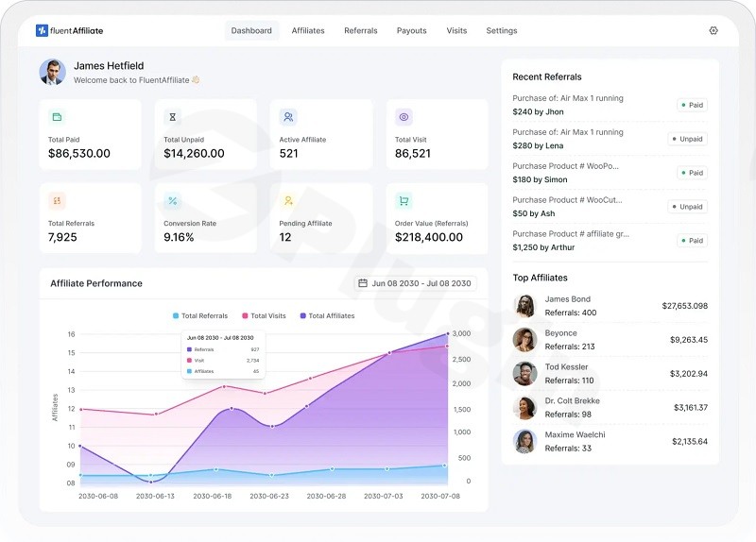Click James Bond's avatar
The image size is (756, 542).
[x=524, y=306]
